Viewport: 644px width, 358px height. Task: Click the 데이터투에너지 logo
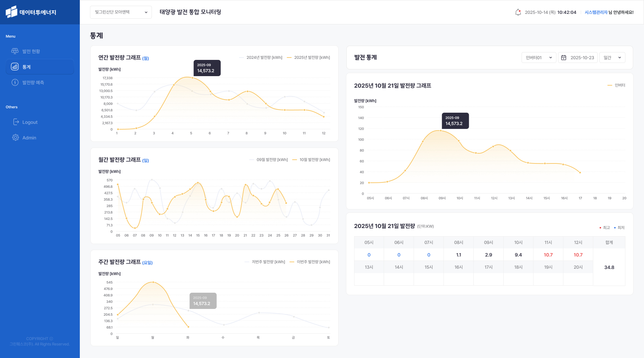pyautogui.click(x=31, y=12)
